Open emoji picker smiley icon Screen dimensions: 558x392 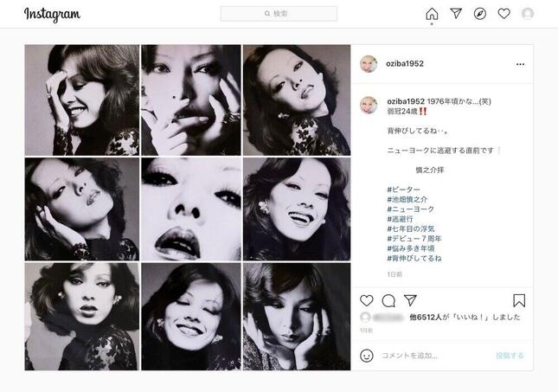click(x=367, y=356)
